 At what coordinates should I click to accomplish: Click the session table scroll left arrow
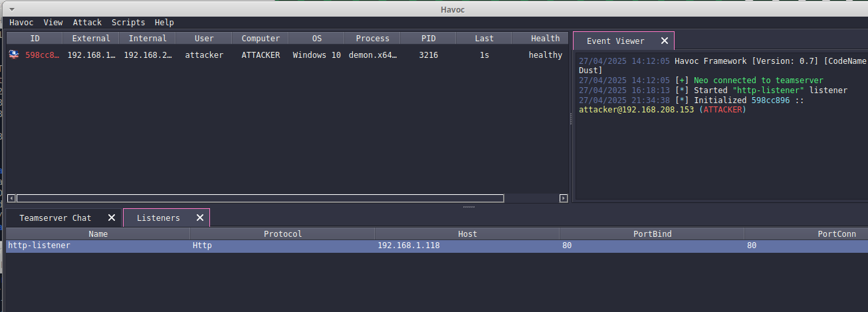[11, 198]
